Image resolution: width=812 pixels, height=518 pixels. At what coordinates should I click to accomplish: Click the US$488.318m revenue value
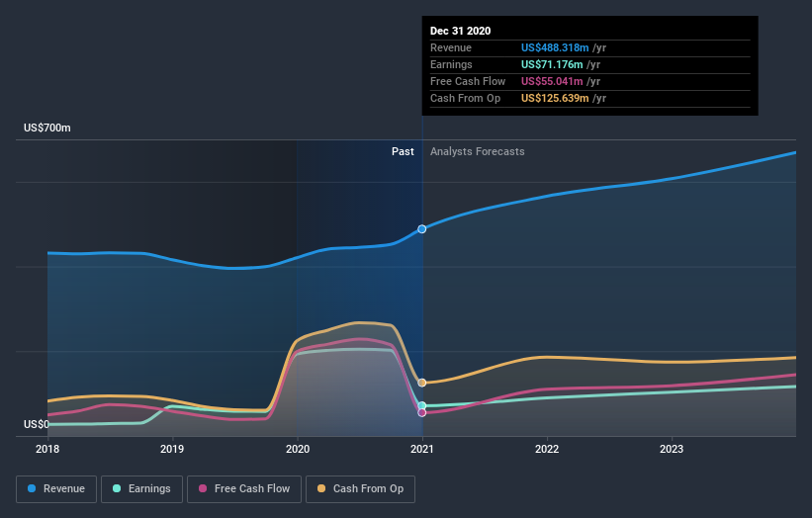point(555,47)
